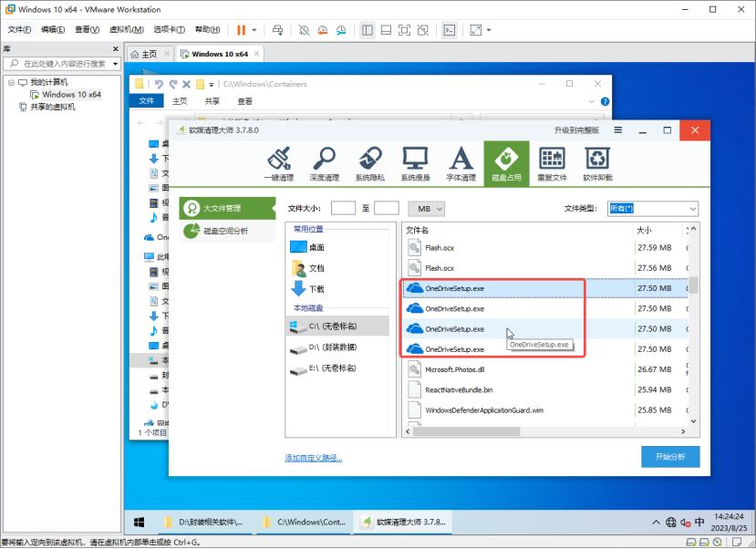The width and height of the screenshot is (756, 549).
Task: Open the 系统隐私 privacy cleaner
Action: (370, 164)
